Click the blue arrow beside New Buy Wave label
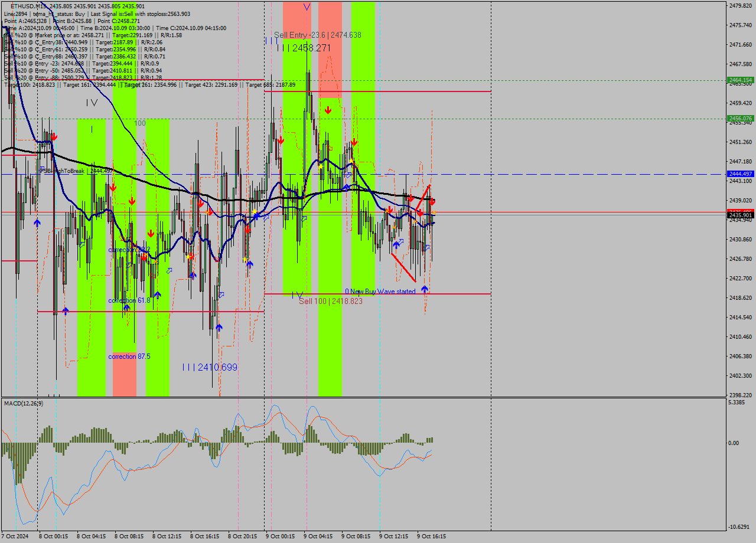 coord(424,290)
